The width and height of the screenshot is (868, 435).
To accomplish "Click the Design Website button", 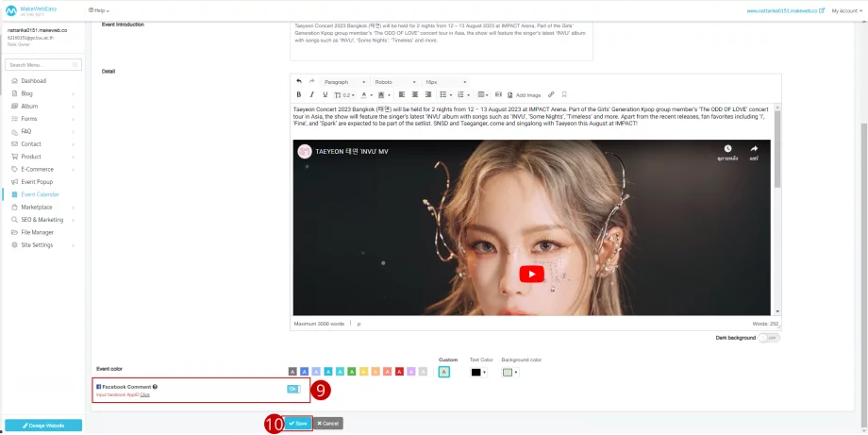I will pos(43,426).
